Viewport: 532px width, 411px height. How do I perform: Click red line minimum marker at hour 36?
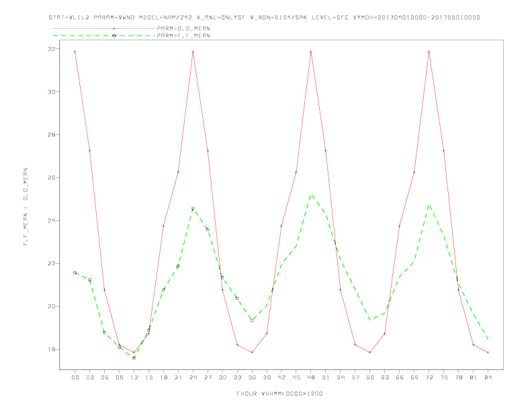tap(252, 353)
